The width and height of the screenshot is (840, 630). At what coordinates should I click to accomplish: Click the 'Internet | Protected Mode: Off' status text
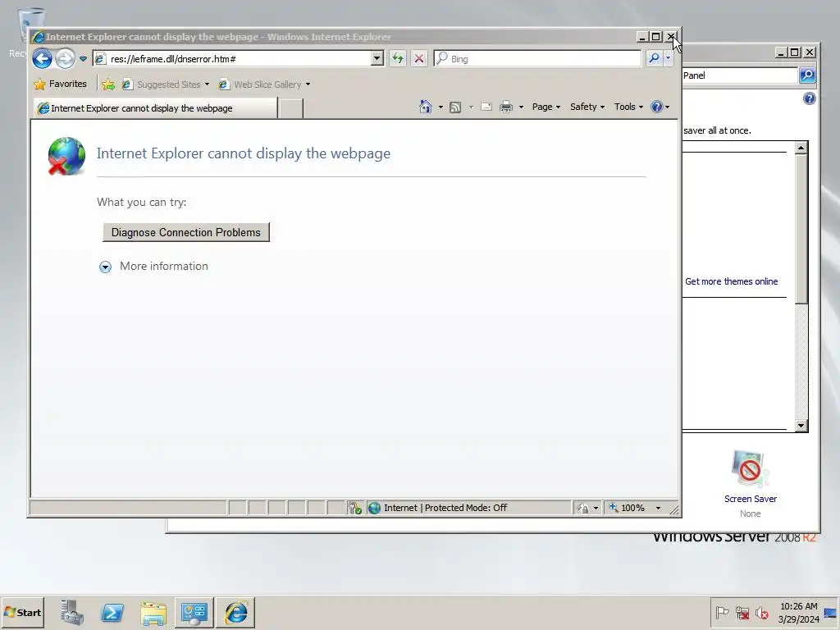point(445,508)
